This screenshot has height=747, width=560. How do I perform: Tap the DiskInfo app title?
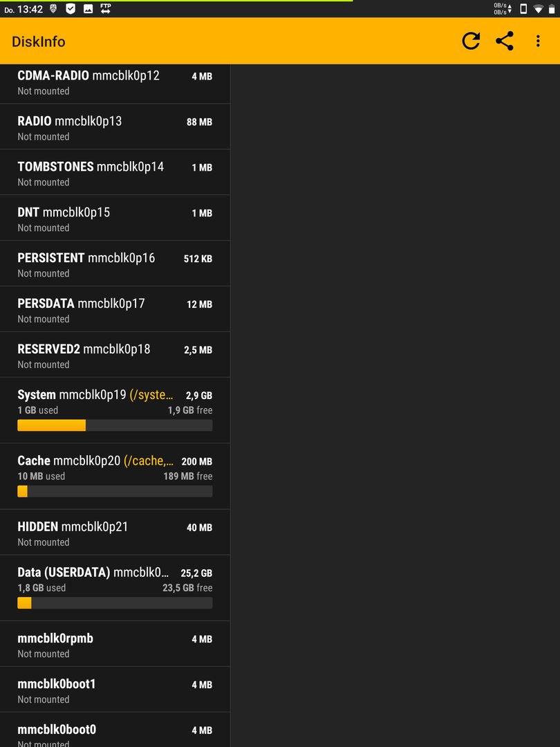tap(39, 41)
